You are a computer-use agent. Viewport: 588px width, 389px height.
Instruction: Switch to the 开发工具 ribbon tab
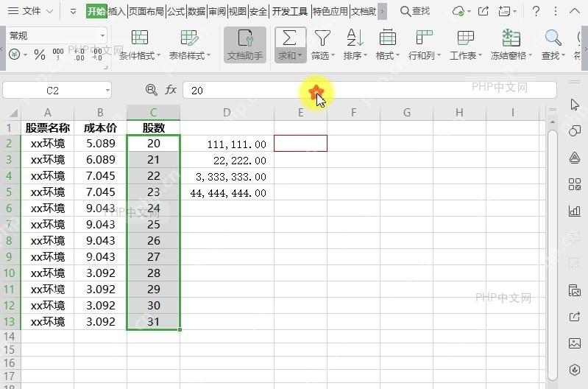coord(289,11)
